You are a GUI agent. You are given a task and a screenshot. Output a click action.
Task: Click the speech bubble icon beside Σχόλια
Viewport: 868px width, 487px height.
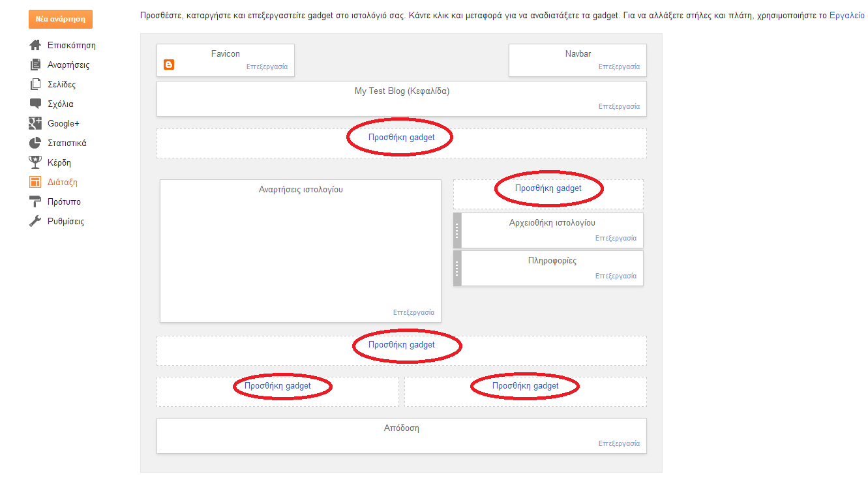coord(35,104)
